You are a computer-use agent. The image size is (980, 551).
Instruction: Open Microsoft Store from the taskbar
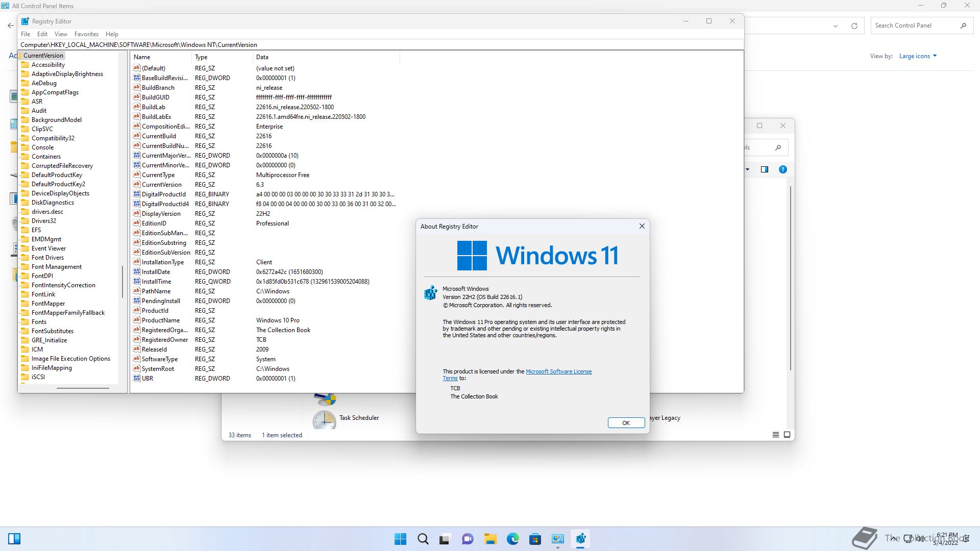[x=535, y=539]
